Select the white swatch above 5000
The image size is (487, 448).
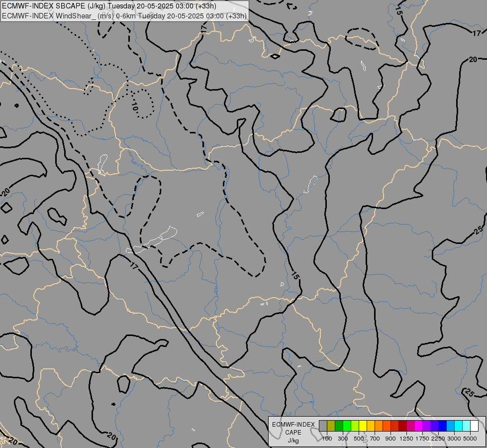474,426
